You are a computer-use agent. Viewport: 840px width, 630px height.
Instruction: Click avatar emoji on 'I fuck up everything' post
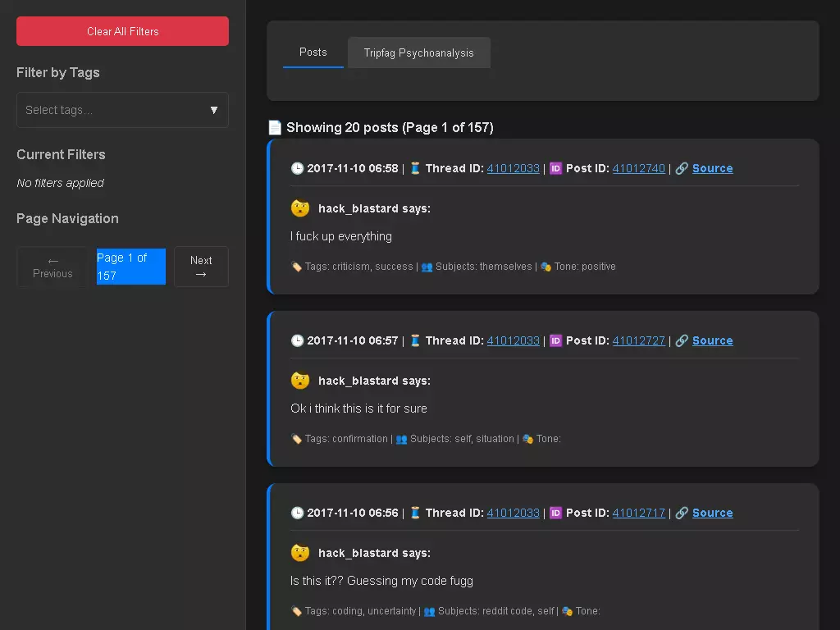[x=300, y=208]
